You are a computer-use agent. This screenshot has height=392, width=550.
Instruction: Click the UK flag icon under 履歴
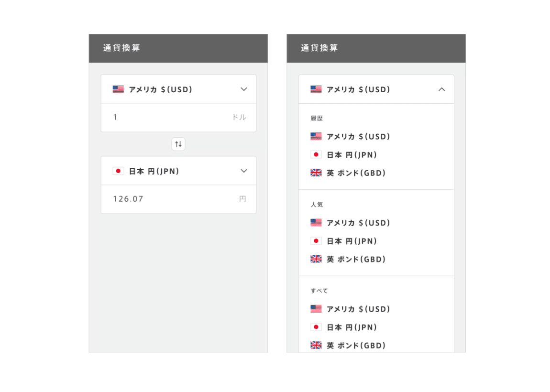(316, 173)
